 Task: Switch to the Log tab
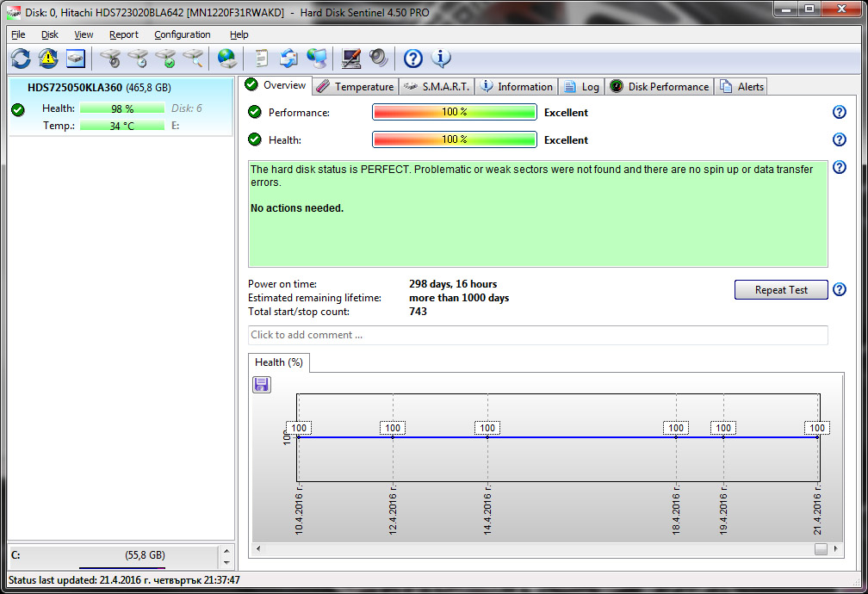click(x=581, y=87)
